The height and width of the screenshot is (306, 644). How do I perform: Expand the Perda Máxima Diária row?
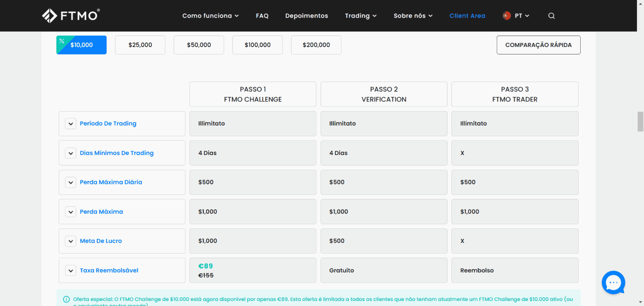[70, 182]
